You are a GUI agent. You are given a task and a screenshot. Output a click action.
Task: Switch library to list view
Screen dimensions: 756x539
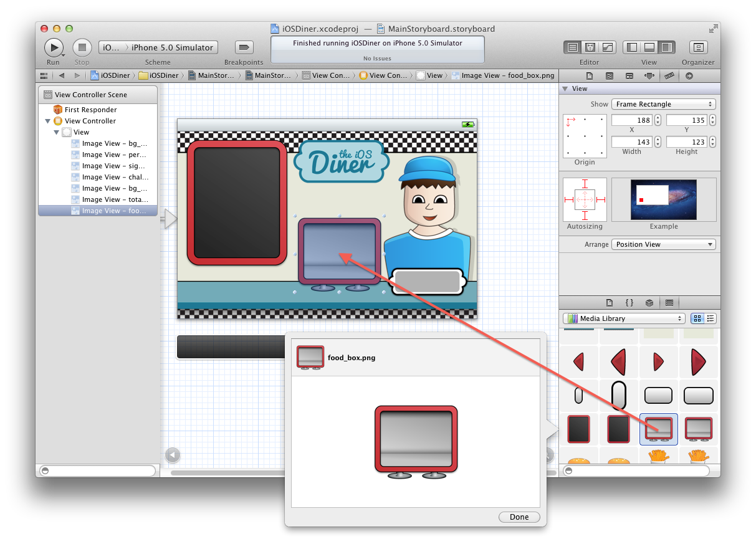pyautogui.click(x=711, y=318)
